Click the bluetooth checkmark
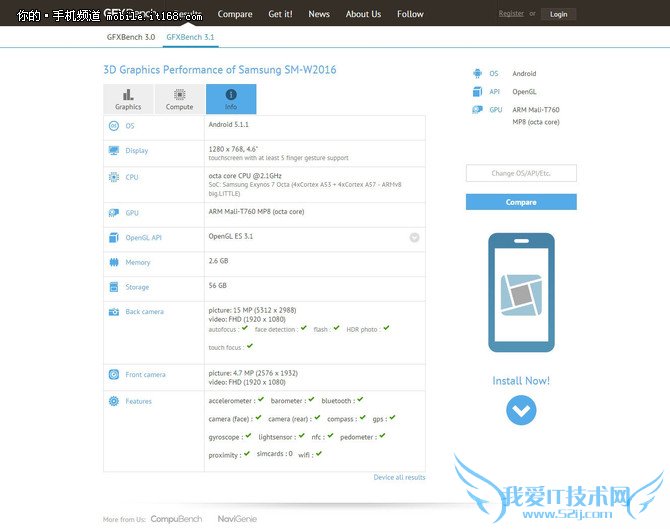Image resolution: width=670 pixels, height=529 pixels. [360, 400]
